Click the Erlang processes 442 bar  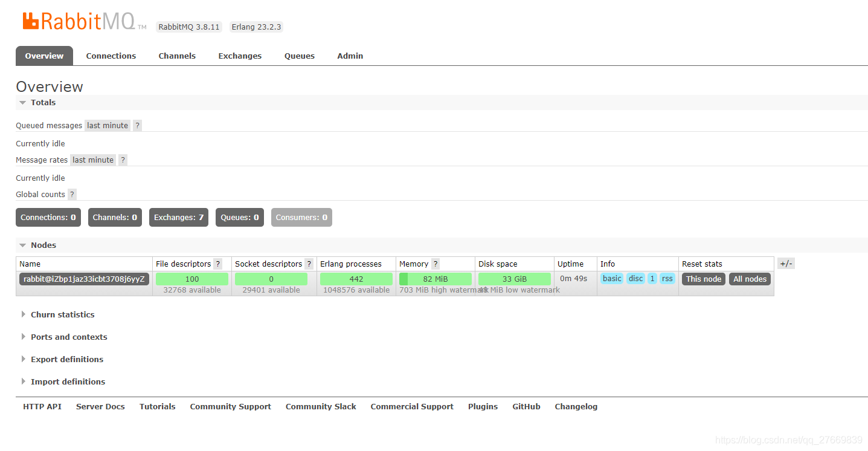[356, 279]
